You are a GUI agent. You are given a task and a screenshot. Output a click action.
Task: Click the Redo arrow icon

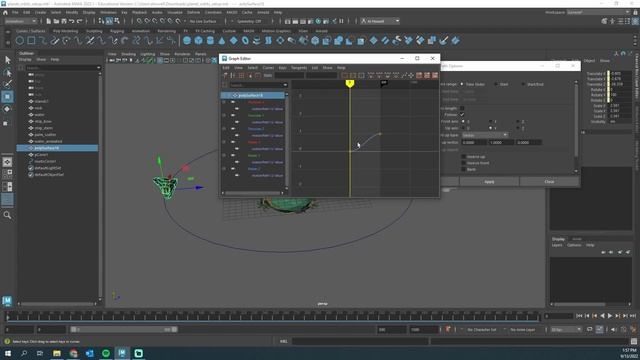click(x=80, y=21)
